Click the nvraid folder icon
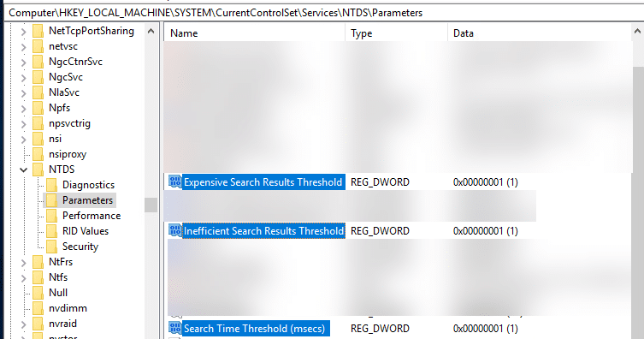The width and height of the screenshot is (644, 339). (x=38, y=324)
